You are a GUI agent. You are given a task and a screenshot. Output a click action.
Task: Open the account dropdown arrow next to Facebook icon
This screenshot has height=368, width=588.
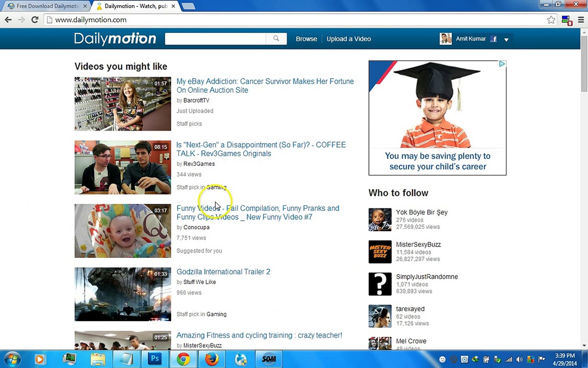click(507, 40)
